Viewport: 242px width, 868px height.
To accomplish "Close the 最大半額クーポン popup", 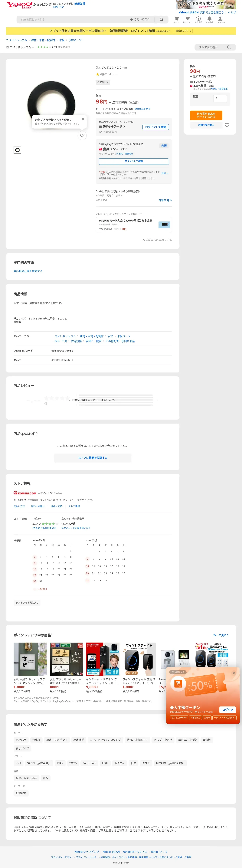I will [234, 673].
